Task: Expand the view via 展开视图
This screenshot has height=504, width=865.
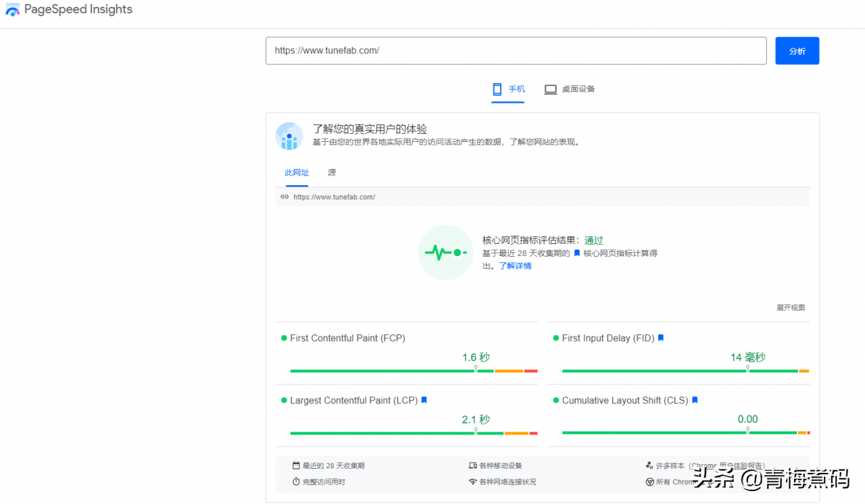Action: (791, 307)
